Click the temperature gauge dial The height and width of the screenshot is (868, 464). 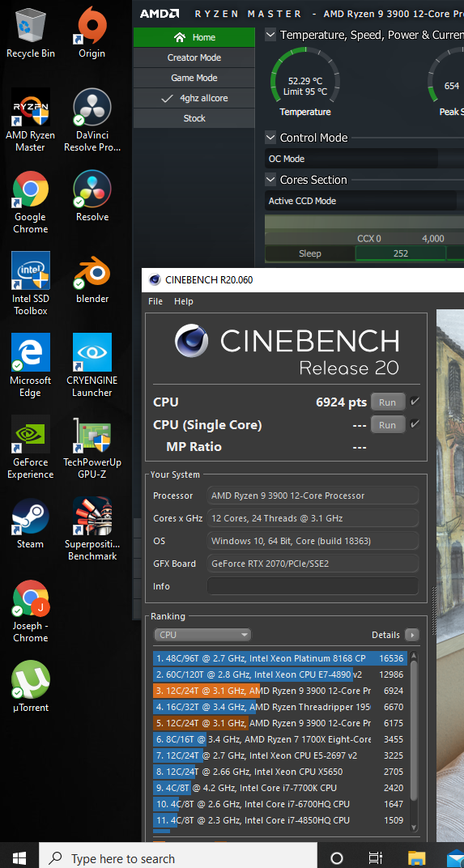pyautogui.click(x=305, y=81)
